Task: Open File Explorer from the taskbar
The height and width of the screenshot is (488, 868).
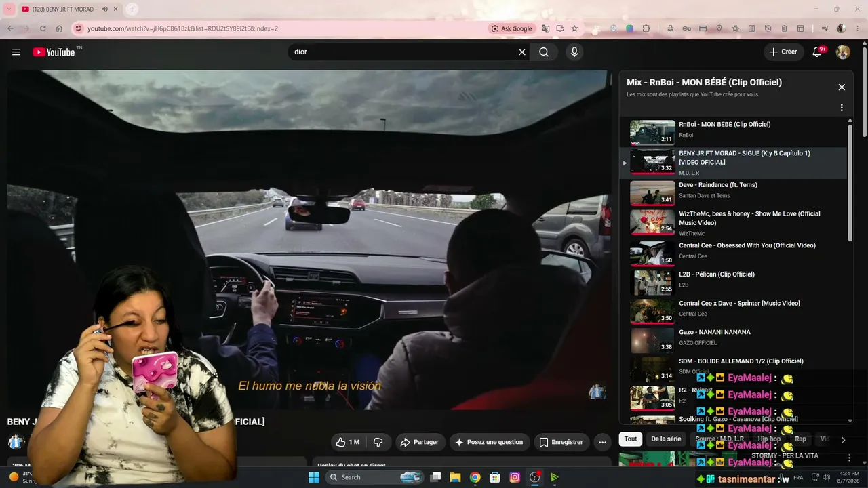Action: pyautogui.click(x=455, y=477)
